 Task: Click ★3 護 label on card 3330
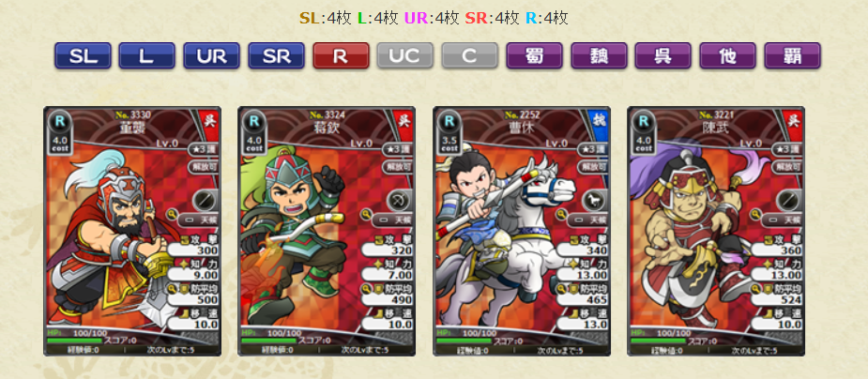click(204, 149)
